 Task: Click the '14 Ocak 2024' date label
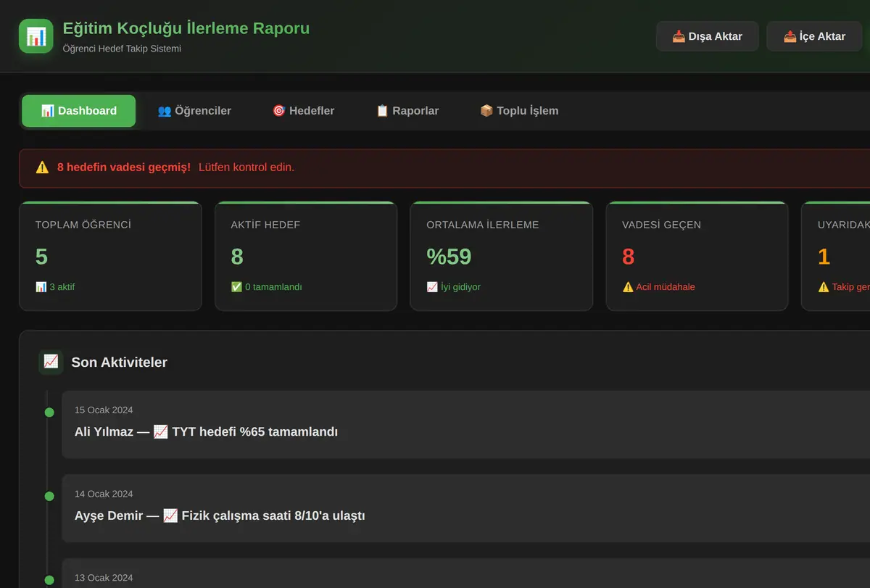tap(104, 494)
